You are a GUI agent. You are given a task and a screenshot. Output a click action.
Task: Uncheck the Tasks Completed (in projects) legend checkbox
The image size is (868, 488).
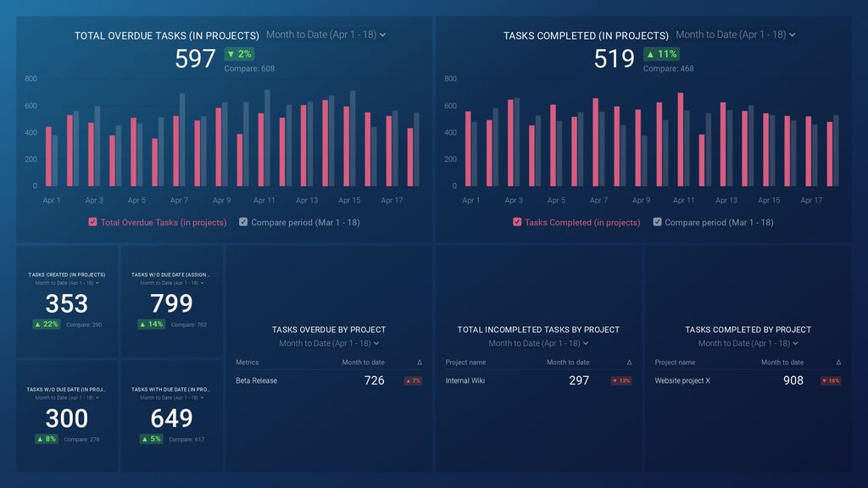click(517, 223)
